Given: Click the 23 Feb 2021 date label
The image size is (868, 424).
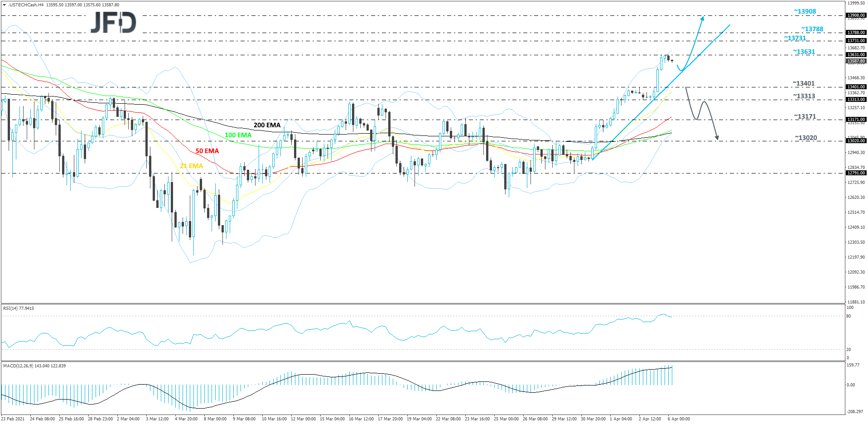Looking at the screenshot, I should coord(13,419).
